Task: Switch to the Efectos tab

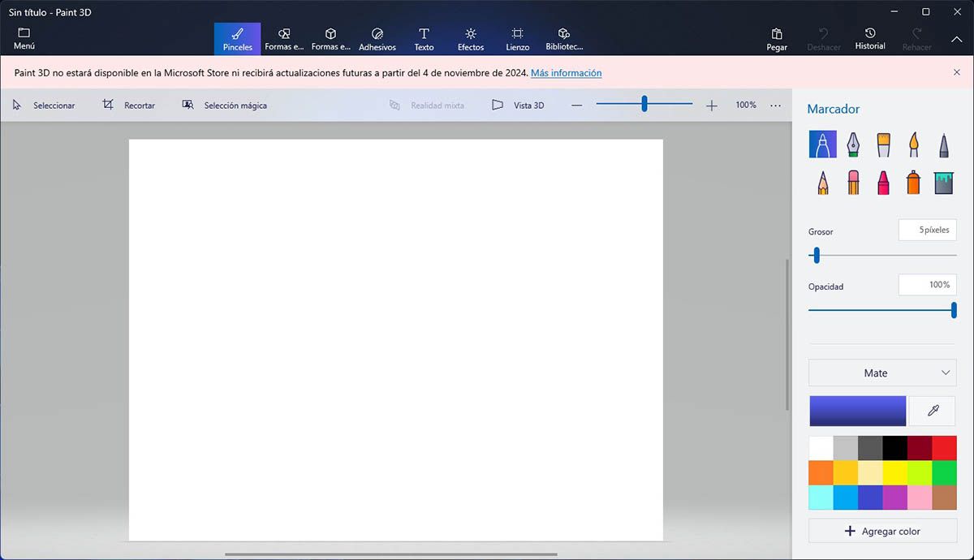Action: (470, 38)
